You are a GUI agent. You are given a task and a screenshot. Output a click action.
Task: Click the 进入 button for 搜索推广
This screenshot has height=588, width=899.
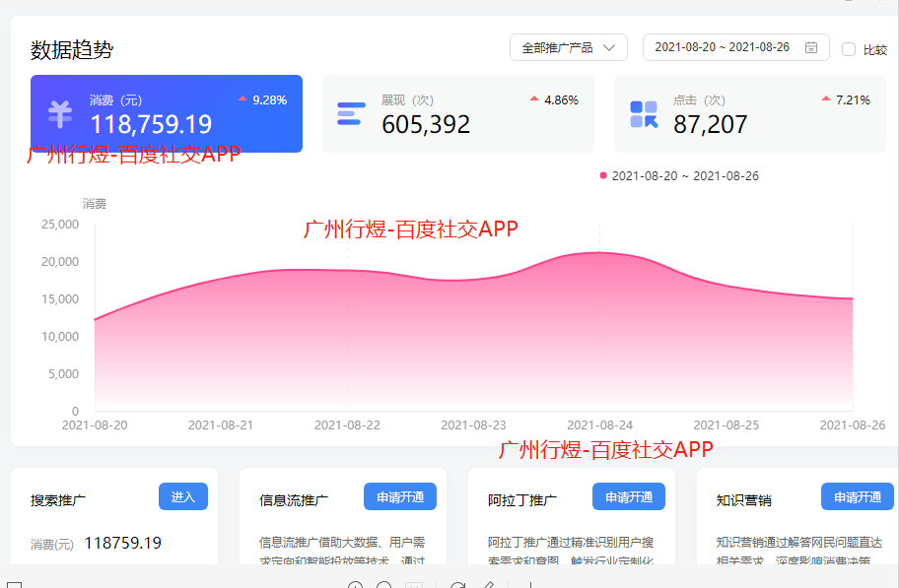(183, 496)
